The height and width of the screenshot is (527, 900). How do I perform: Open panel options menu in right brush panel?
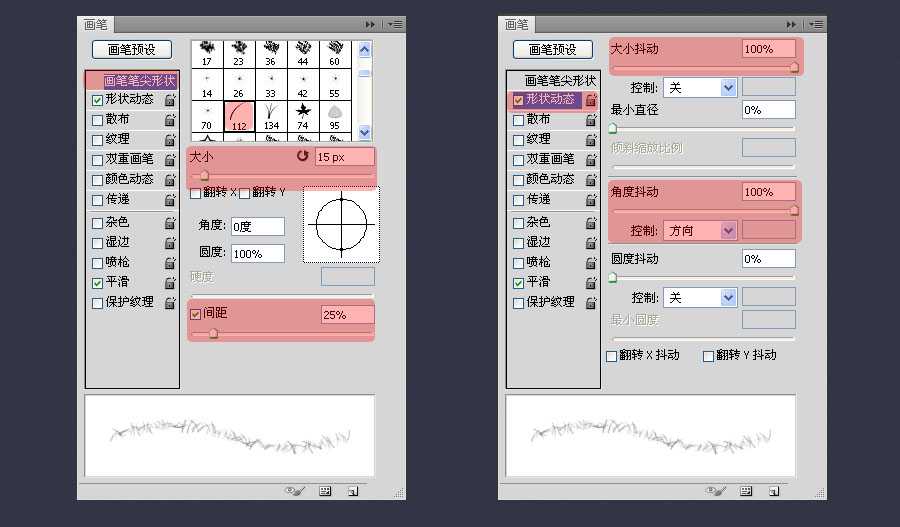tap(816, 24)
